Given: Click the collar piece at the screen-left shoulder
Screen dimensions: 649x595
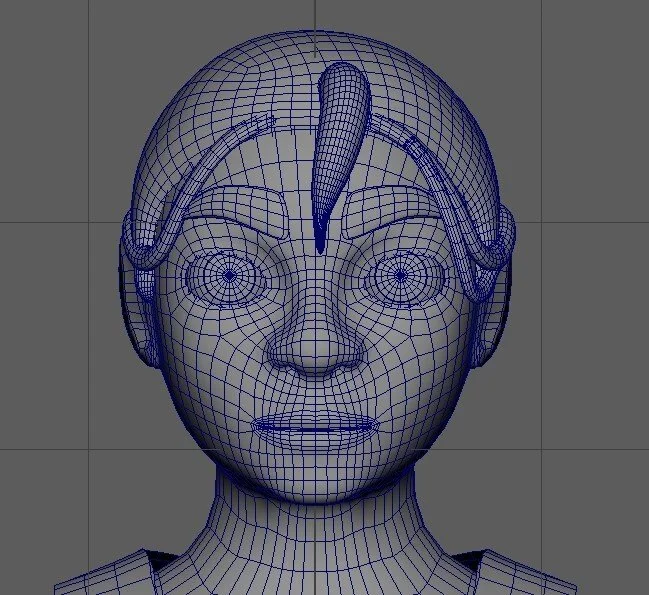Looking at the screenshot, I should 112,575.
